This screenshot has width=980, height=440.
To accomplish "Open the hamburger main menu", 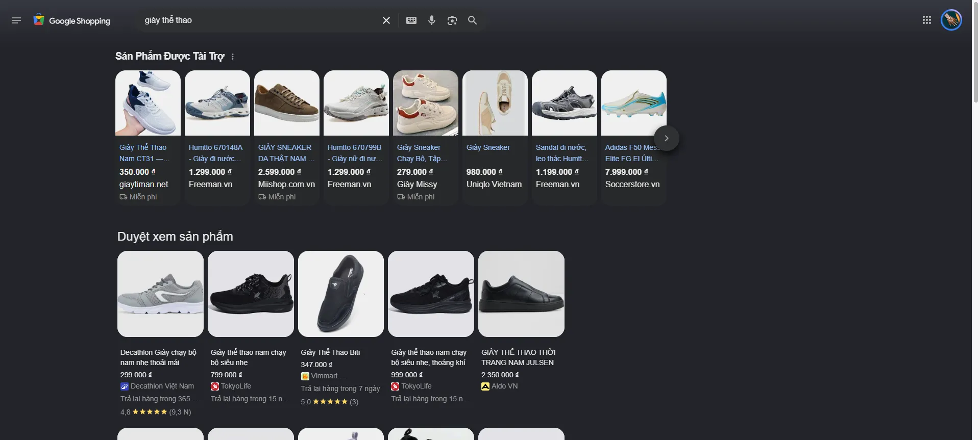I will point(16,20).
